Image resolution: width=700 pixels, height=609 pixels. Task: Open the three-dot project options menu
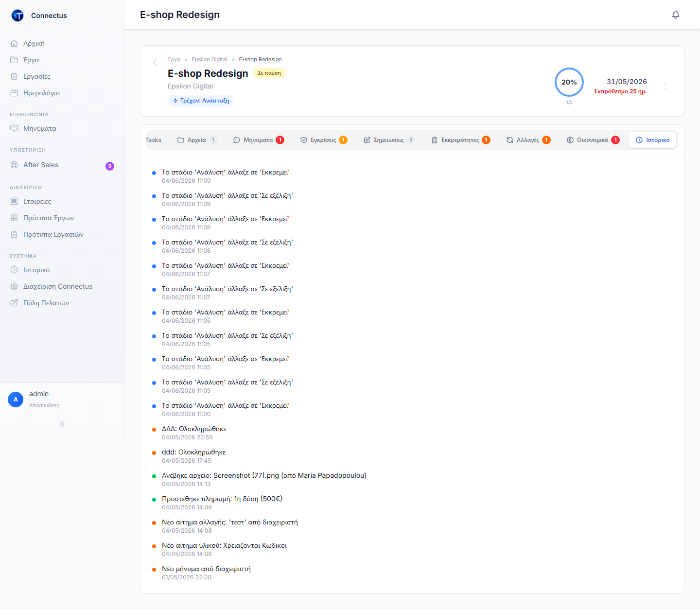[665, 86]
